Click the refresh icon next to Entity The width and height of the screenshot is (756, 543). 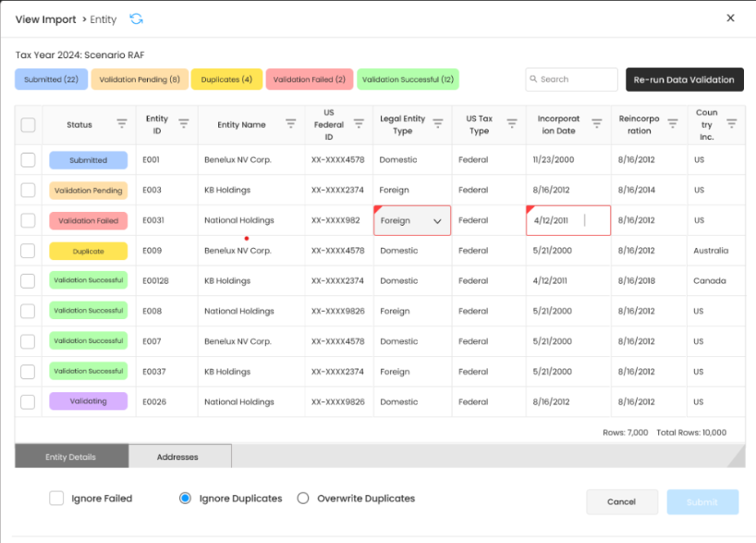[137, 19]
